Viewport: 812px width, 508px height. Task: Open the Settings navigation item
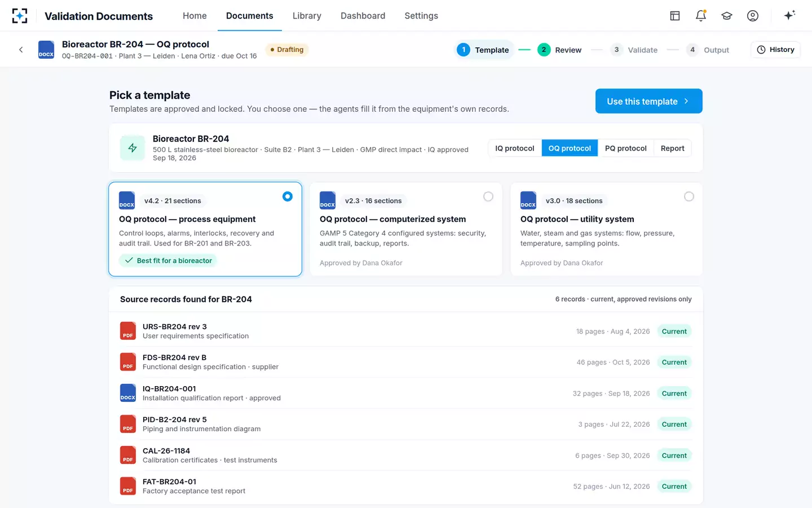point(421,16)
